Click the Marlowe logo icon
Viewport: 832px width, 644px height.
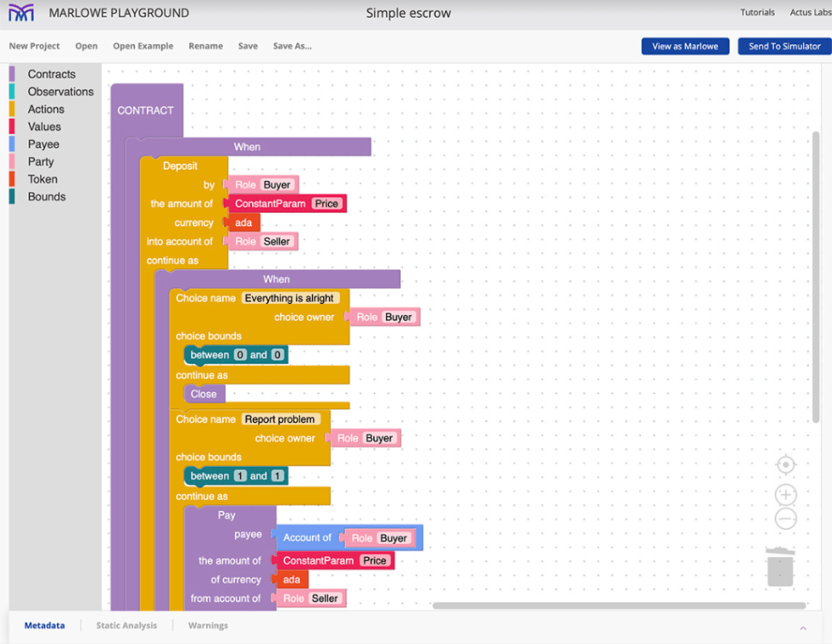point(21,13)
